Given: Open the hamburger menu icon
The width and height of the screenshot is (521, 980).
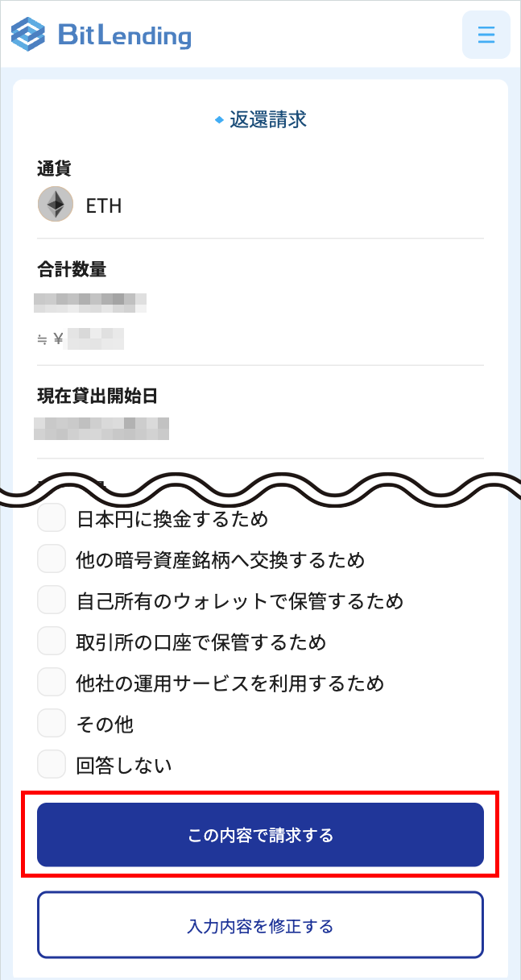Looking at the screenshot, I should (486, 34).
